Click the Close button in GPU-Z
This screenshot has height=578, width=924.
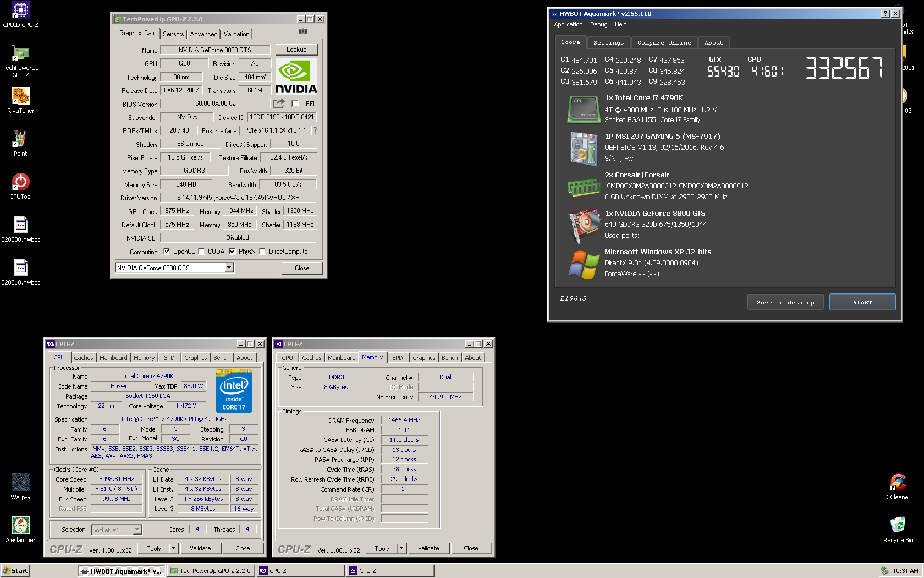(x=302, y=268)
